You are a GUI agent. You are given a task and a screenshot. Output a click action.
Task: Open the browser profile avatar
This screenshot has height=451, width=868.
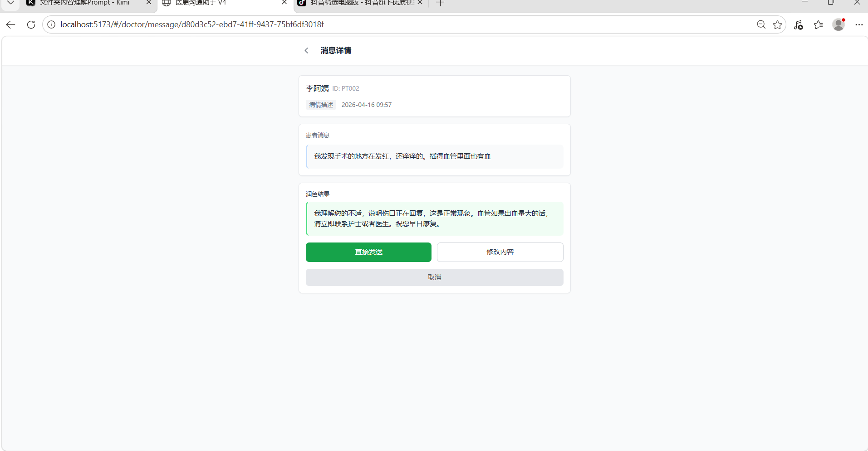coord(839,24)
